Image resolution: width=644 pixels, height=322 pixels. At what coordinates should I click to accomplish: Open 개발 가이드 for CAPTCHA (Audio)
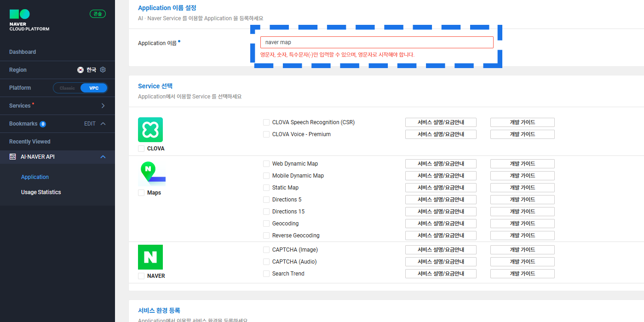[x=523, y=262]
